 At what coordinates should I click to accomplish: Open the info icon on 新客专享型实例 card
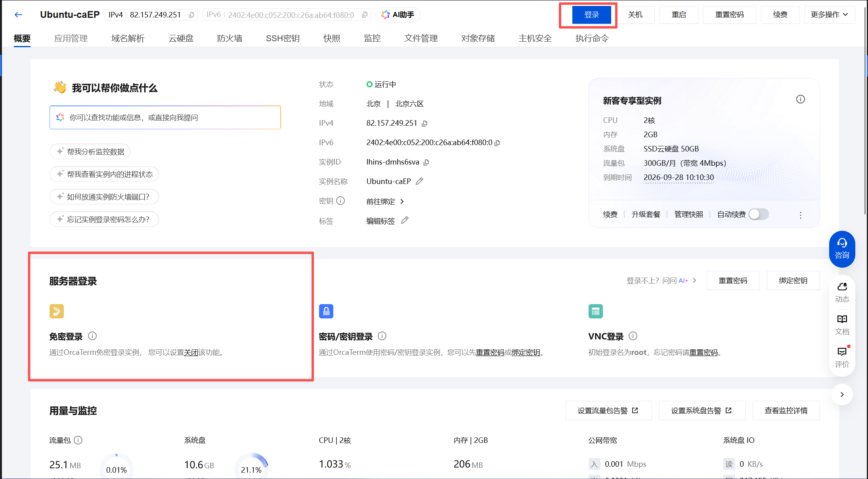[x=800, y=100]
